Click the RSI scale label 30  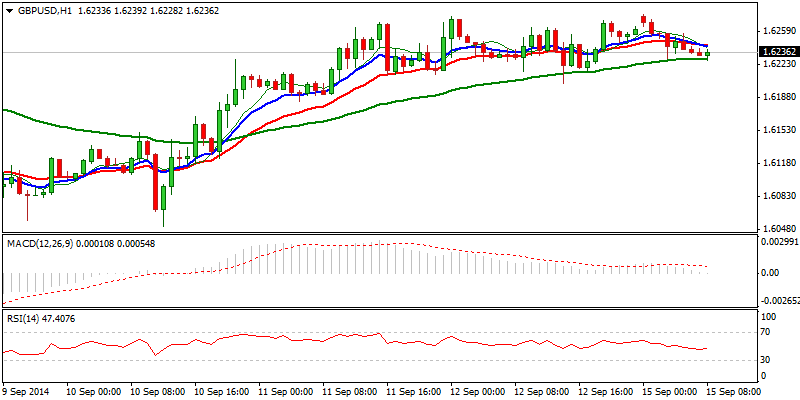767,360
